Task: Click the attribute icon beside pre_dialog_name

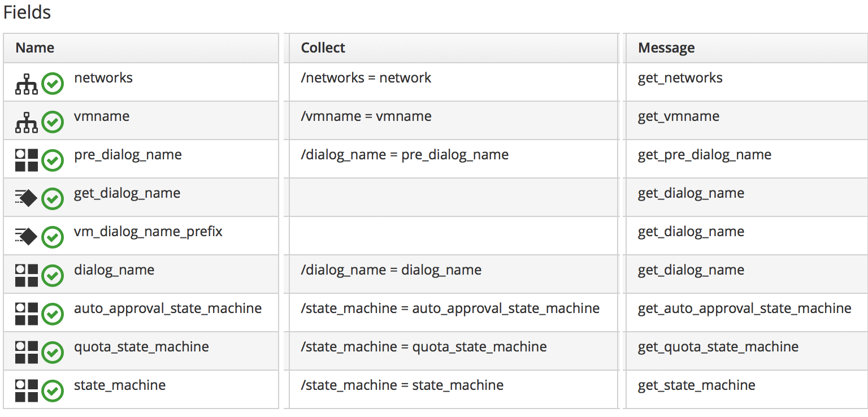Action: tap(27, 160)
